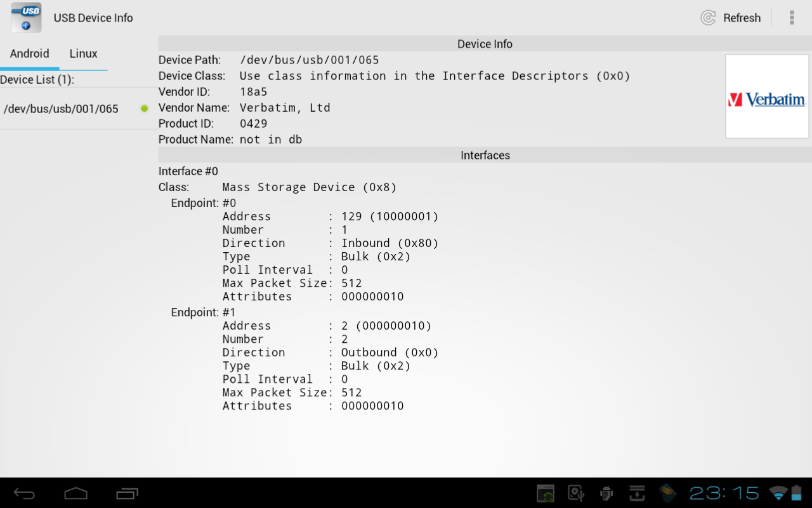Click the Refresh text label
812x508 pixels.
742,18
